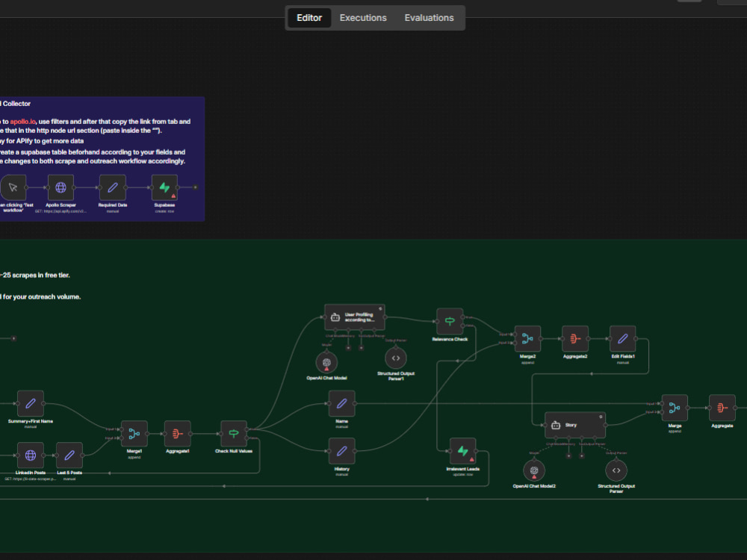Select the LinkedIn Posts HTTP node

pos(31,455)
